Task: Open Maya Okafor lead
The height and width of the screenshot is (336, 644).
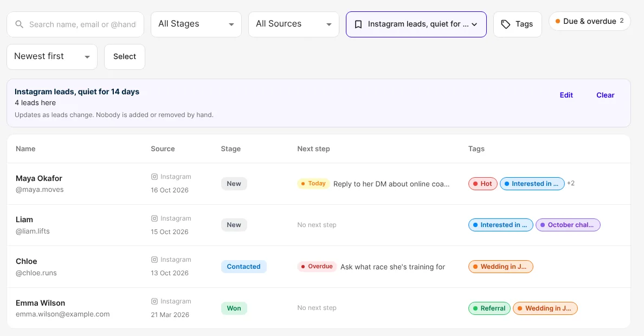Action: (39, 178)
